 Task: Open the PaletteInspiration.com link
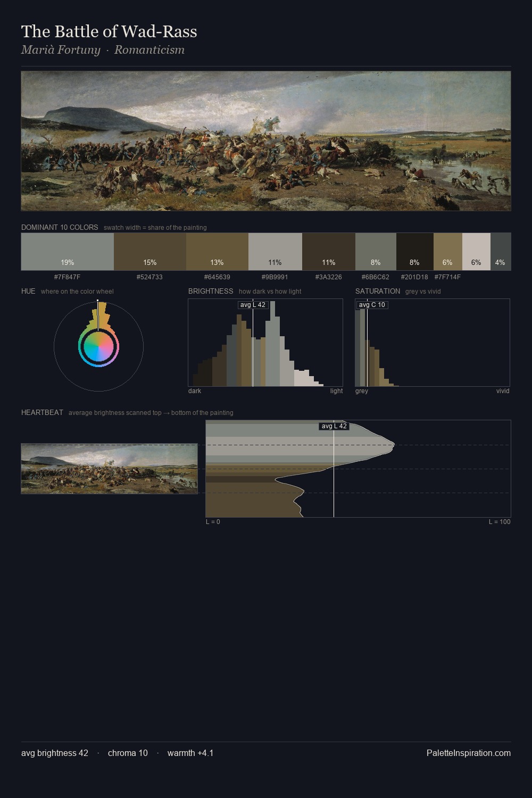(x=469, y=753)
